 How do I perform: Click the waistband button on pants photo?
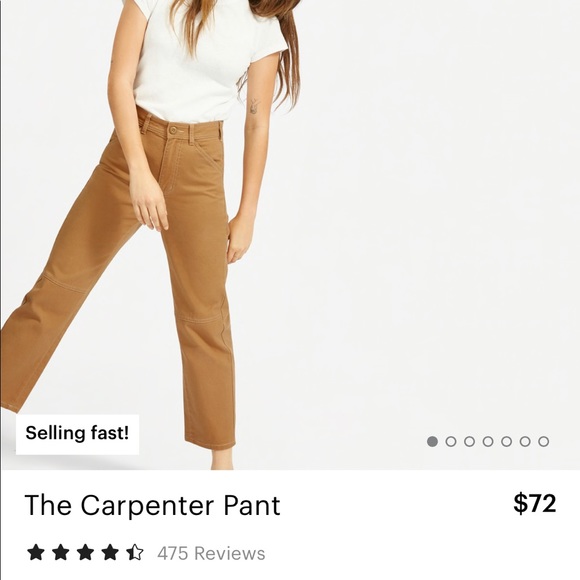[173, 130]
